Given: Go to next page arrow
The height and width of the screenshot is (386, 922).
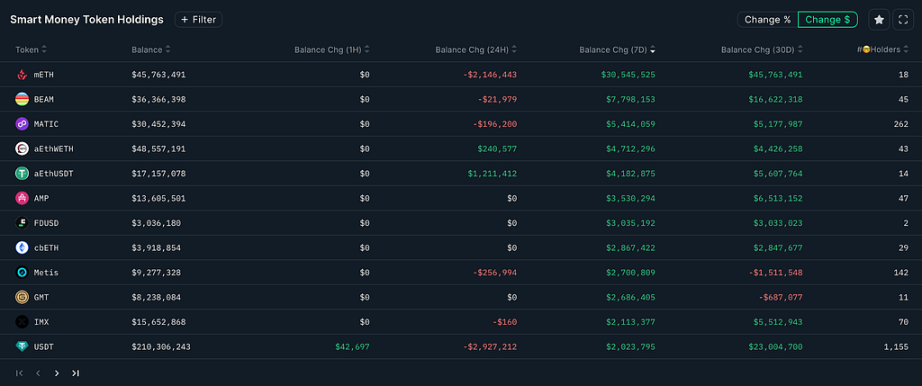Looking at the screenshot, I should click(56, 373).
